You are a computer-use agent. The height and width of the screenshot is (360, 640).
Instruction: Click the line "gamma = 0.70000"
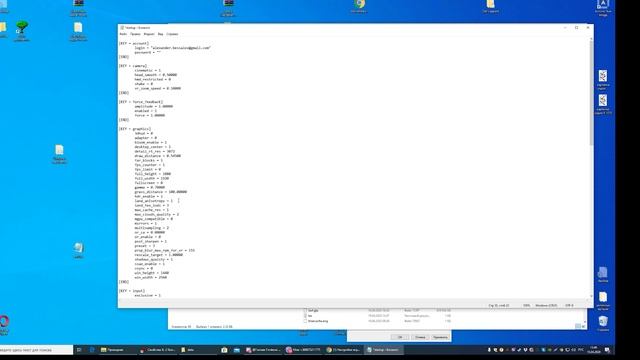(x=149, y=187)
